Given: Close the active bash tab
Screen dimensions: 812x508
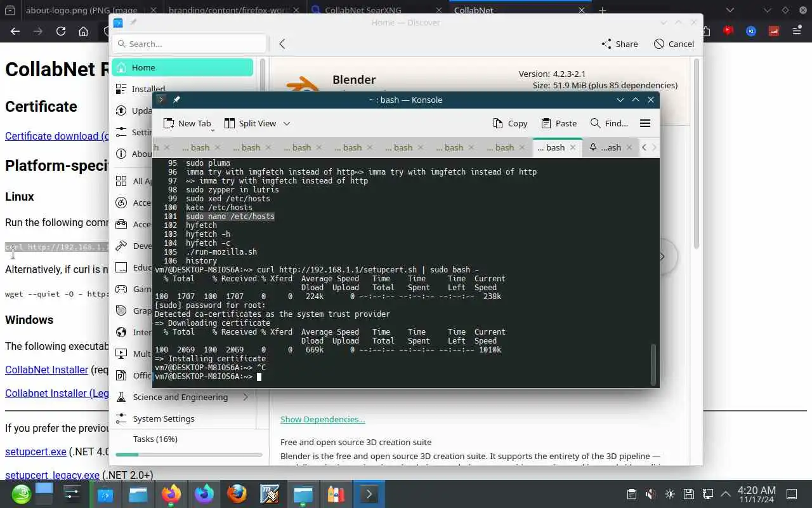Looking at the screenshot, I should coord(572,147).
